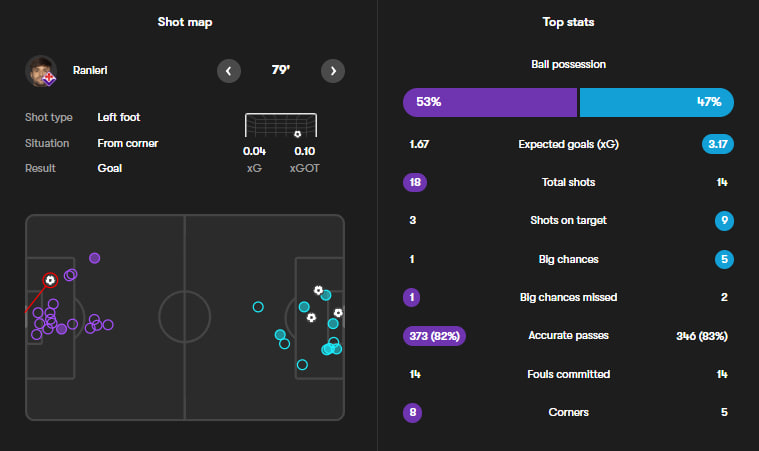Click the Top stats heading

[568, 22]
